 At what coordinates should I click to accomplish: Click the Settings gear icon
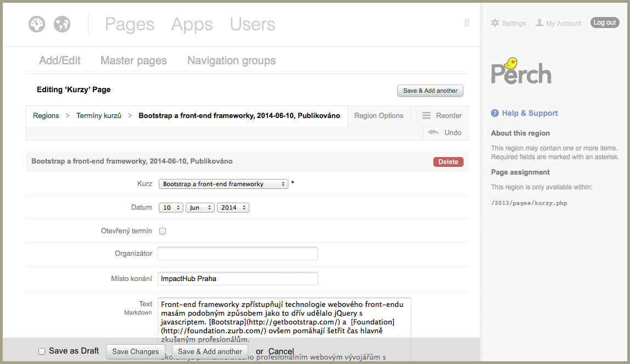pyautogui.click(x=495, y=23)
